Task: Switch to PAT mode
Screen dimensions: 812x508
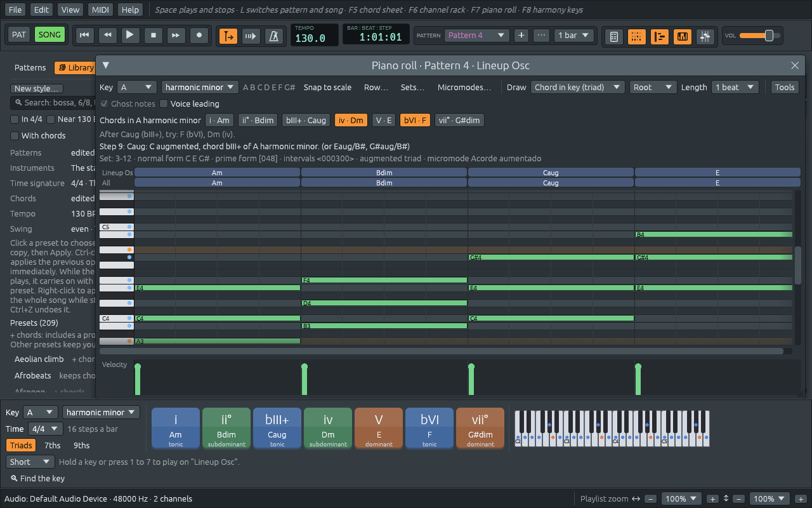Action: tap(19, 35)
